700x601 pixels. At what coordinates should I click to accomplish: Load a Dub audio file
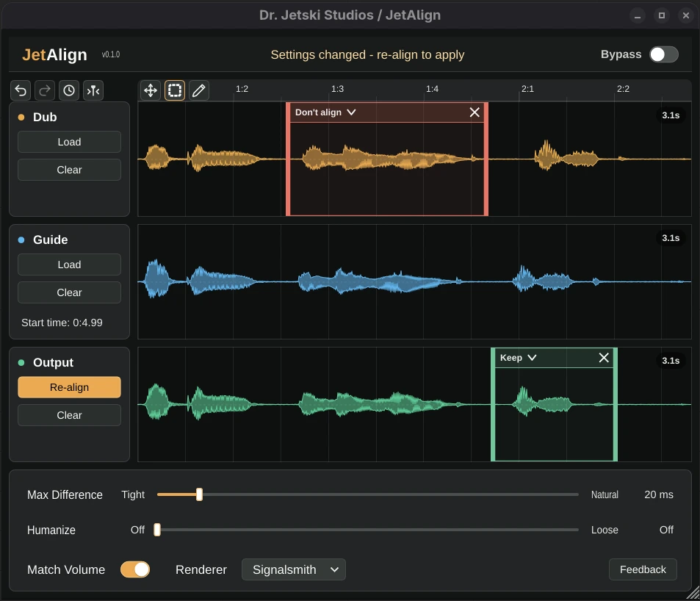[x=69, y=142]
